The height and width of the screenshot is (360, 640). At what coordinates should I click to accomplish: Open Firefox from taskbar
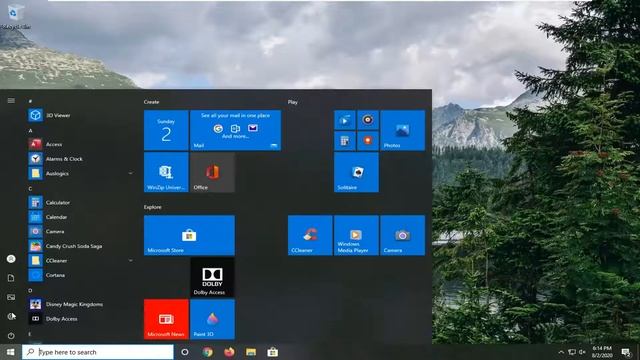pyautogui.click(x=229, y=352)
